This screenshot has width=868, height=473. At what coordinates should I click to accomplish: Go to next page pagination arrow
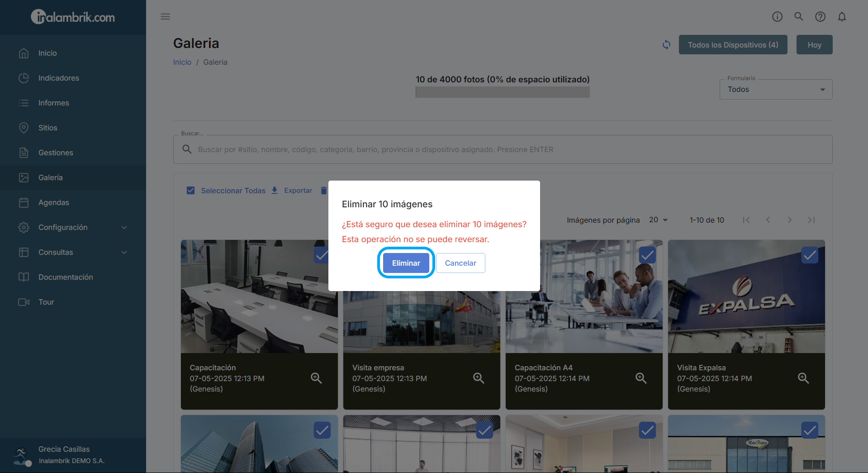coord(790,220)
